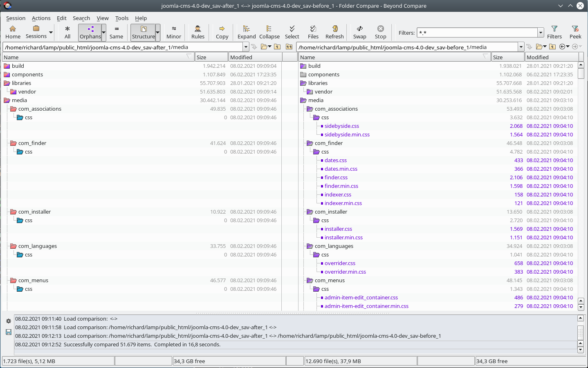Open the Filters combo box dropdown arrow
Viewport: 588px width, 368px height.
pyautogui.click(x=541, y=33)
